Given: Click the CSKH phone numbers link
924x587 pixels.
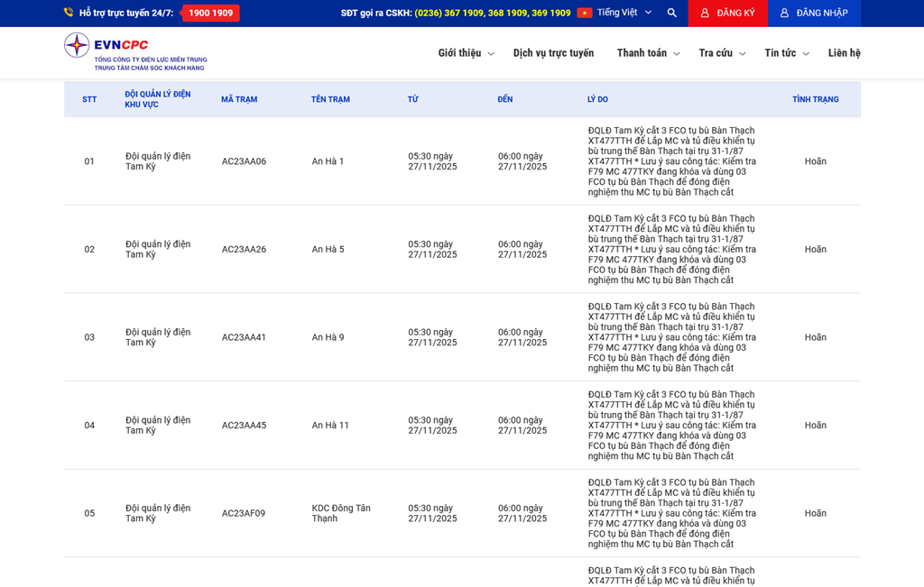Looking at the screenshot, I should [x=492, y=13].
